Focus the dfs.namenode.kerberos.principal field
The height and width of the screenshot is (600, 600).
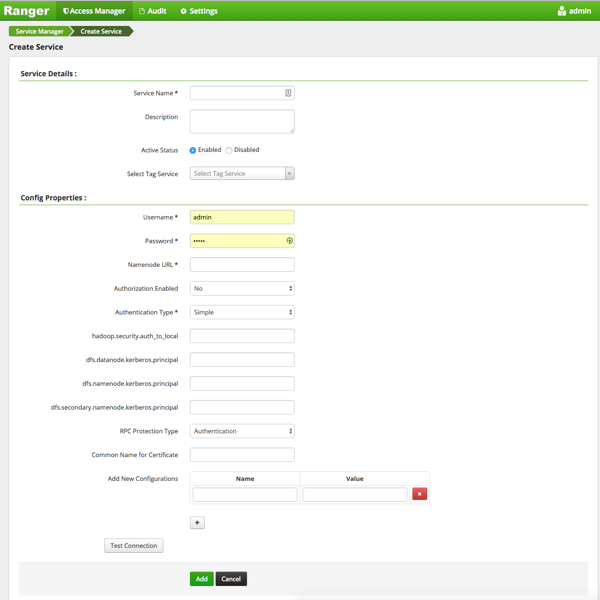coord(242,383)
